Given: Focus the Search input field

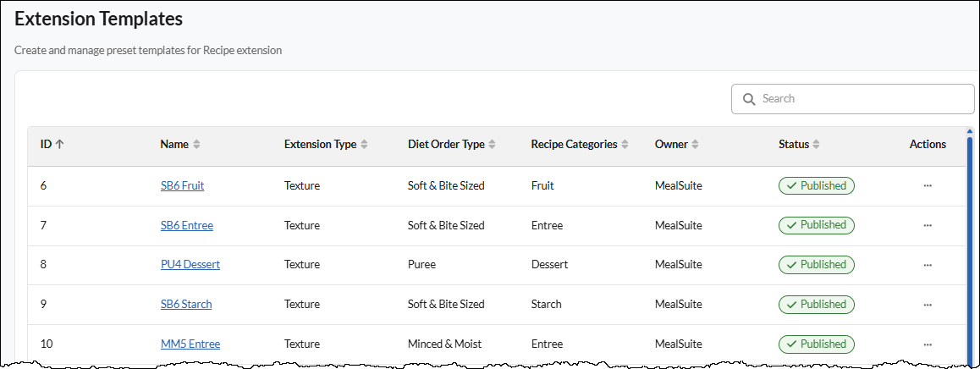Looking at the screenshot, I should [x=852, y=99].
